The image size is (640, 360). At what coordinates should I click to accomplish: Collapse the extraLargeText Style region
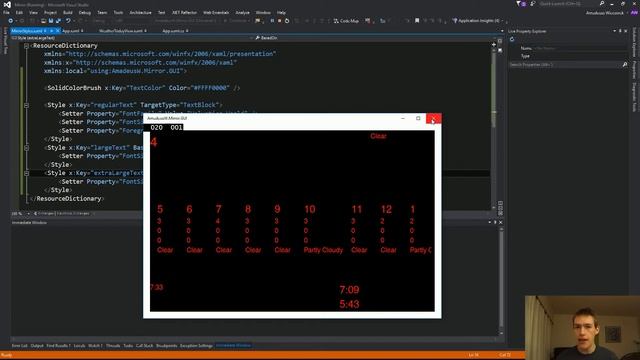click(27, 173)
